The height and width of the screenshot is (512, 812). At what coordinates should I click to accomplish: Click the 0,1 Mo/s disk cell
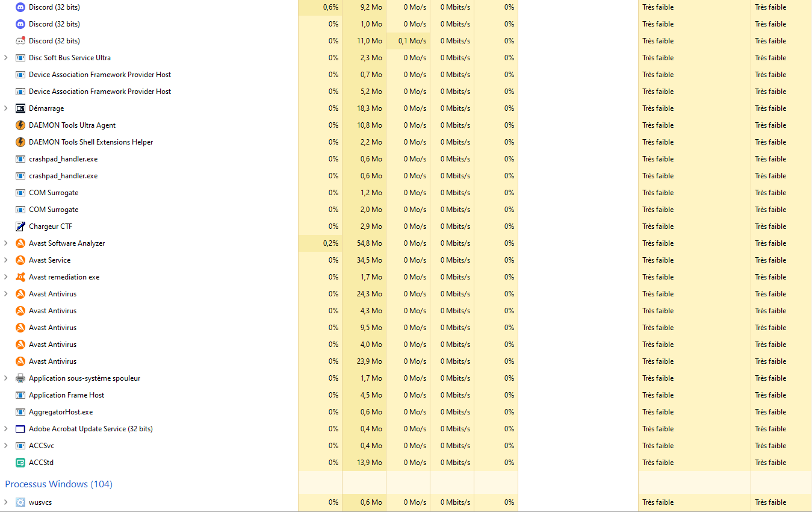(x=408, y=41)
